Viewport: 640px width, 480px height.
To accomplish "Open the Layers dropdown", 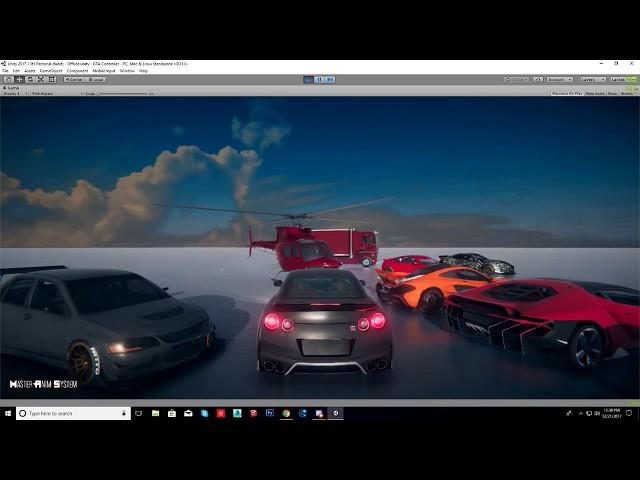I will (x=593, y=80).
